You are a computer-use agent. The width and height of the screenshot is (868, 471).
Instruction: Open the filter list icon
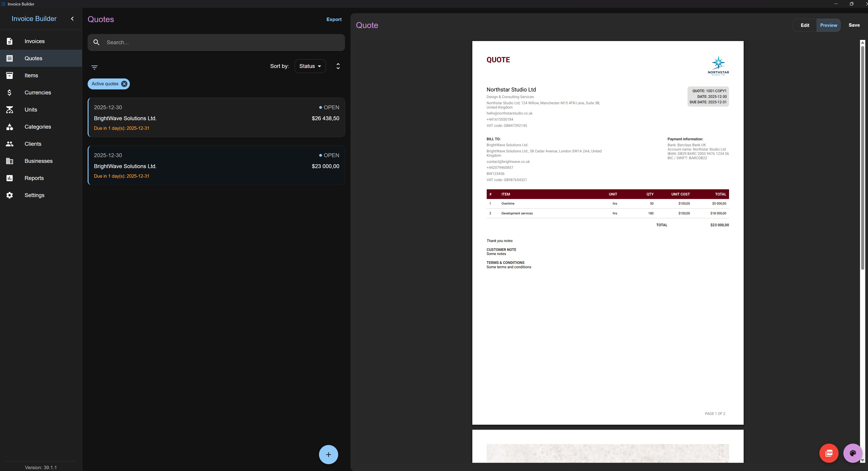(94, 67)
